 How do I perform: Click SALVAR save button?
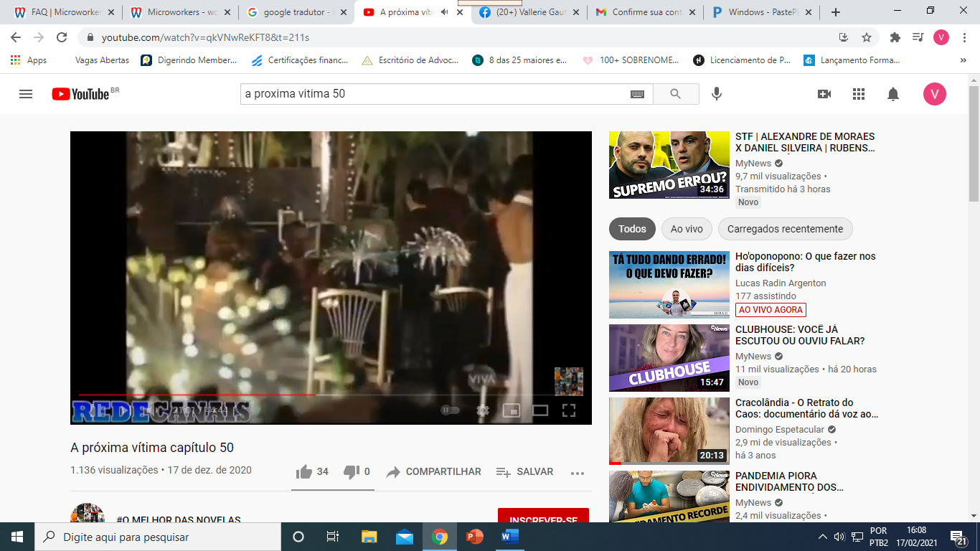pos(524,471)
